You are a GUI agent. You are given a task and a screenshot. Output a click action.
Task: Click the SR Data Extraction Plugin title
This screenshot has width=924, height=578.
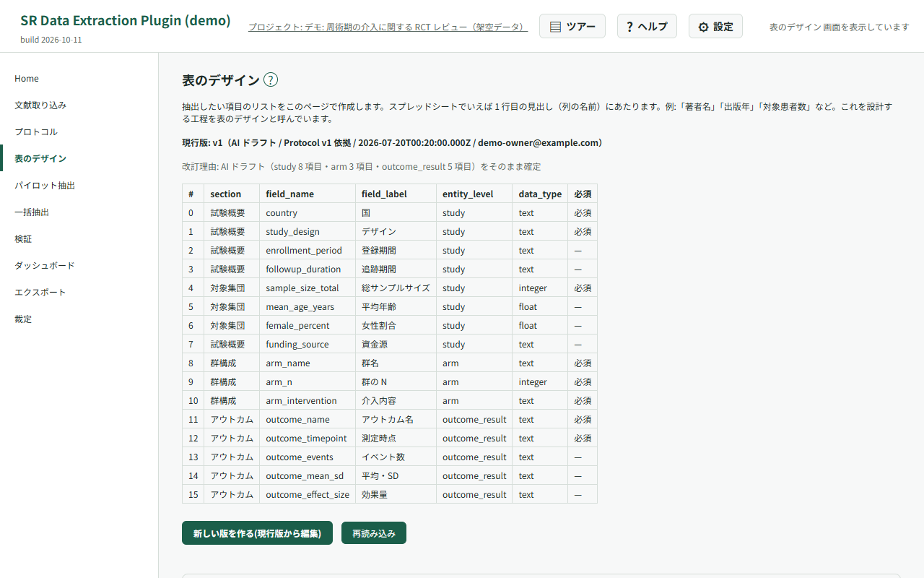click(x=126, y=20)
